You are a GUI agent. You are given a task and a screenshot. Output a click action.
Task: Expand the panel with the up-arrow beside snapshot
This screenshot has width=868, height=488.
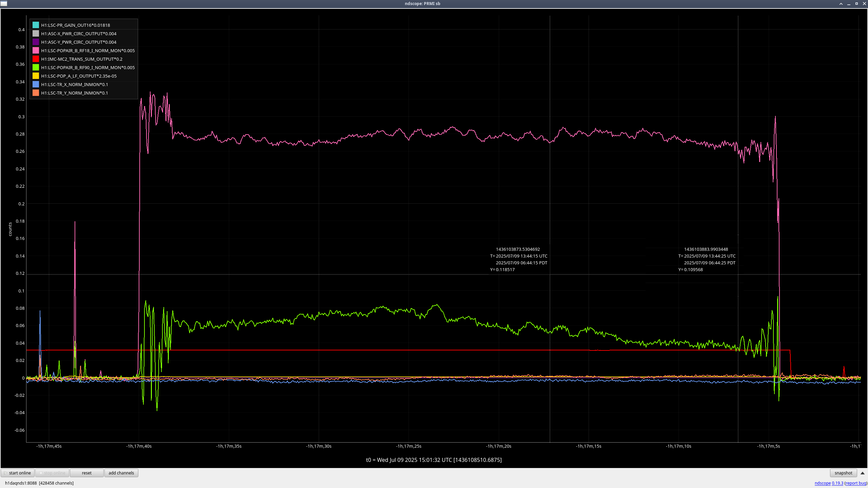863,473
